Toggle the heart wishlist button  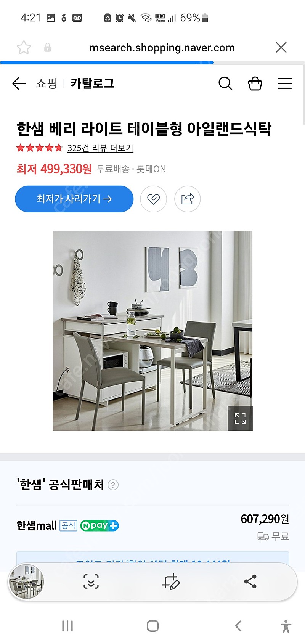[x=153, y=199]
